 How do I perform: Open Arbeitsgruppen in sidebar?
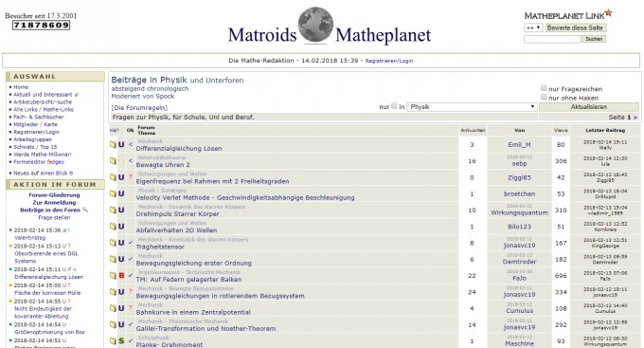(x=33, y=139)
